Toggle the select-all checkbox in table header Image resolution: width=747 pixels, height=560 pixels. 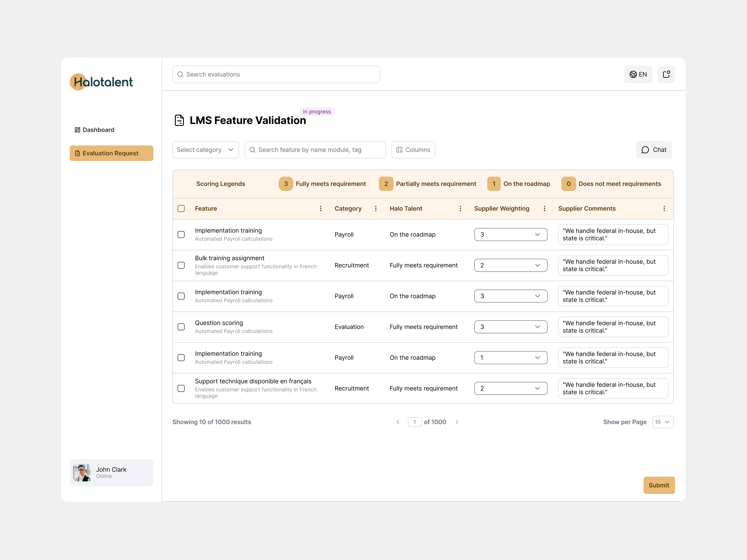(181, 209)
